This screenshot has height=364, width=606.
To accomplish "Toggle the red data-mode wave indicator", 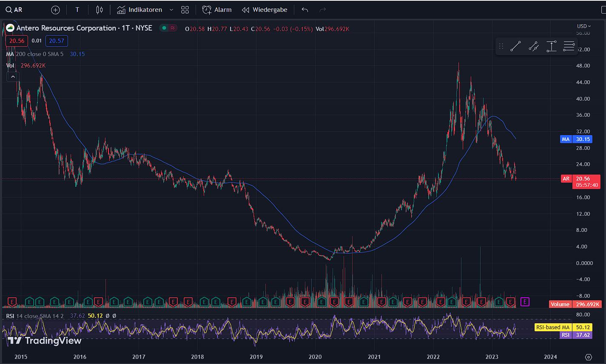I will tap(173, 28).
